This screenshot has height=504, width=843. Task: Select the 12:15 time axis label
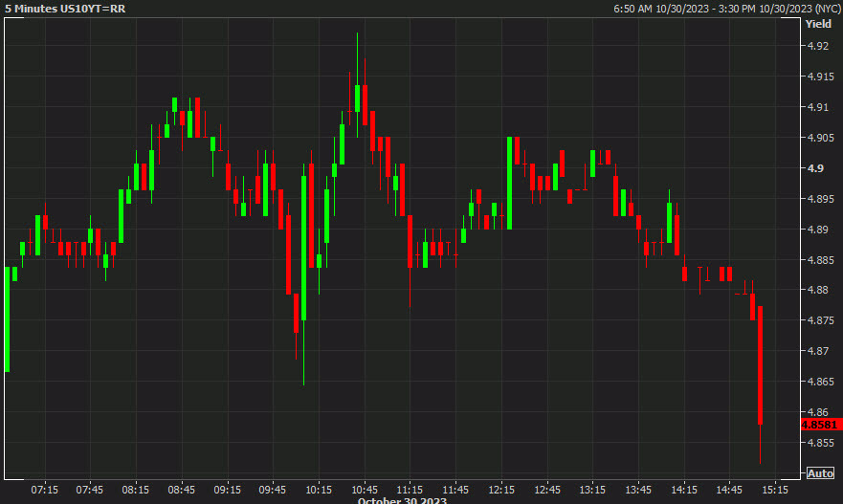click(x=501, y=490)
